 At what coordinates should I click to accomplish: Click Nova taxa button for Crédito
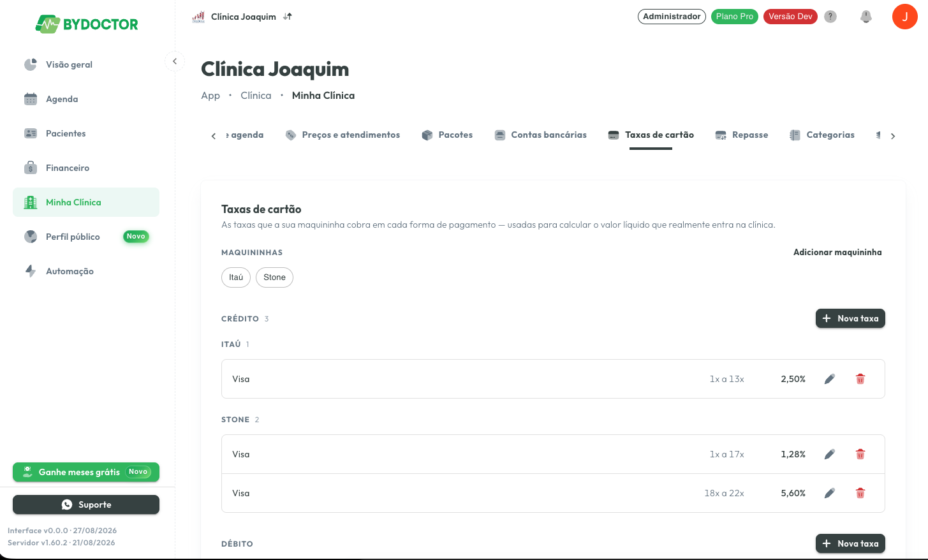[x=850, y=318]
